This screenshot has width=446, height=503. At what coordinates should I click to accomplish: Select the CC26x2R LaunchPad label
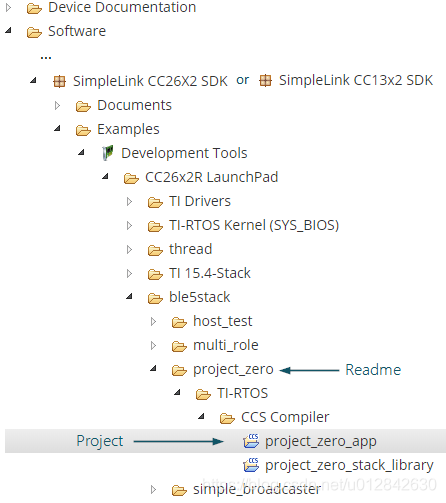click(212, 177)
